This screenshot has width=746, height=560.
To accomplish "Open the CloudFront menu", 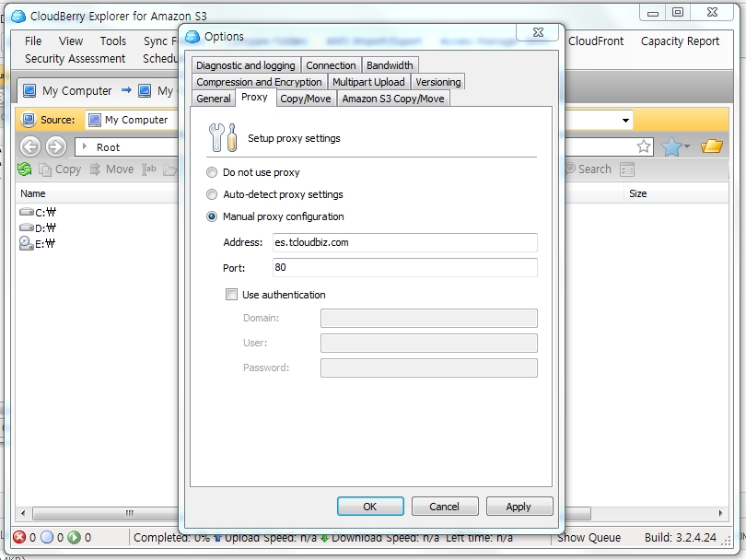I will coord(596,41).
